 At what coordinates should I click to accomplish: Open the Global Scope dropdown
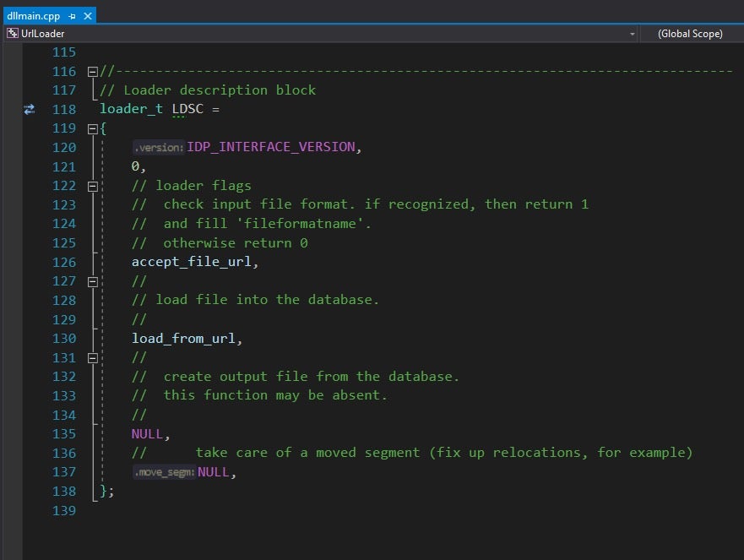click(690, 34)
